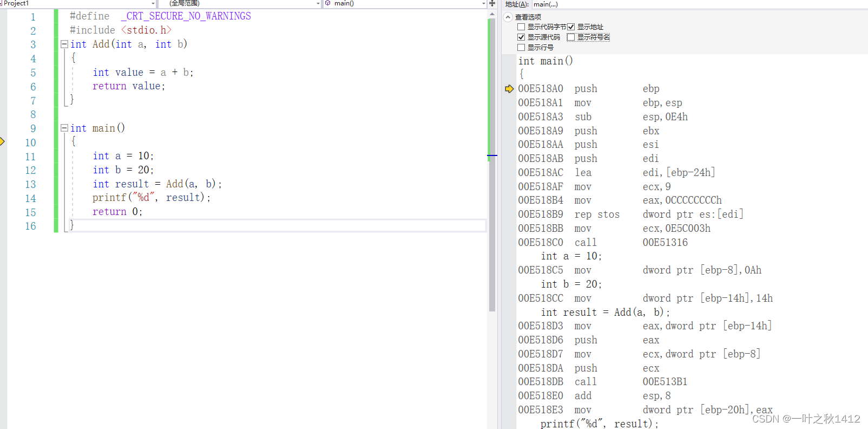This screenshot has height=429, width=868.
Task: Click the scroll up arrow of editor
Action: click(x=492, y=14)
